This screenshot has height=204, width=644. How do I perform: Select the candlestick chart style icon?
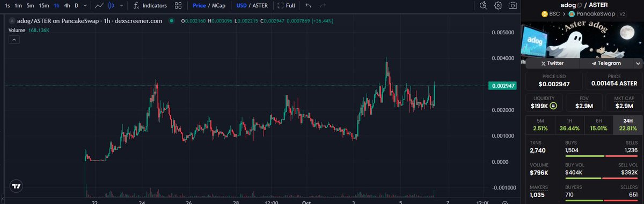click(x=111, y=6)
